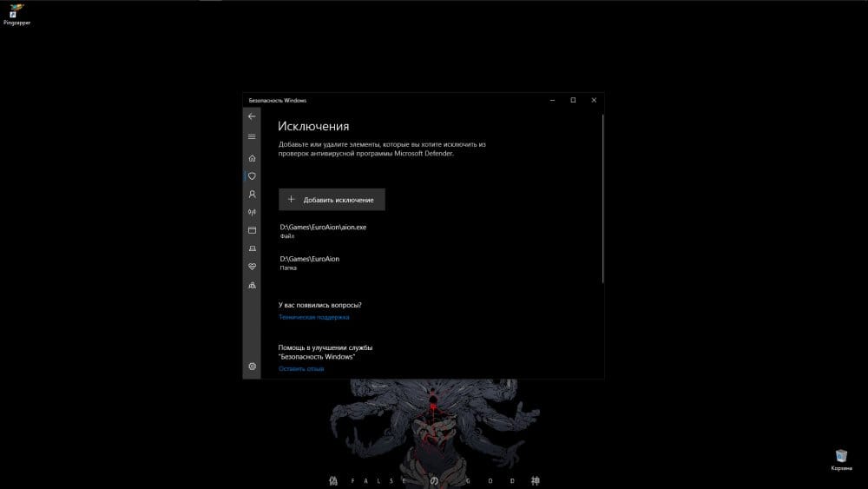This screenshot has height=489, width=868.
Task: Select the Корзина recycle bin icon
Action: (x=841, y=459)
